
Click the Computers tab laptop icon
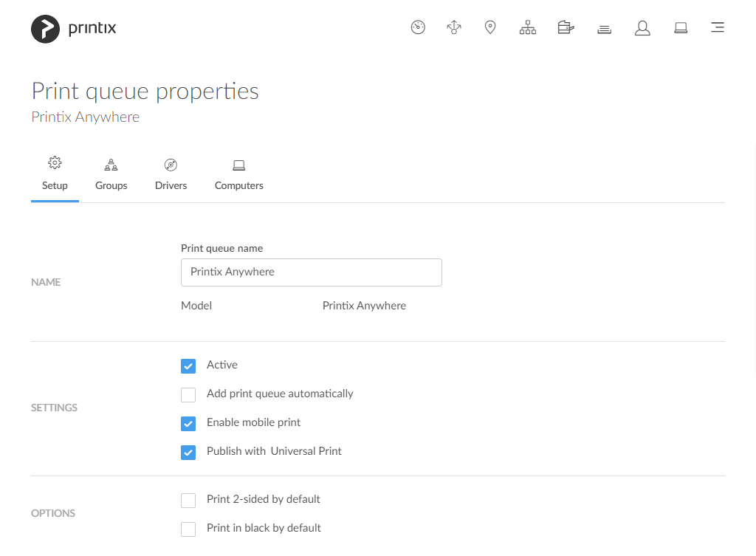pos(238,165)
